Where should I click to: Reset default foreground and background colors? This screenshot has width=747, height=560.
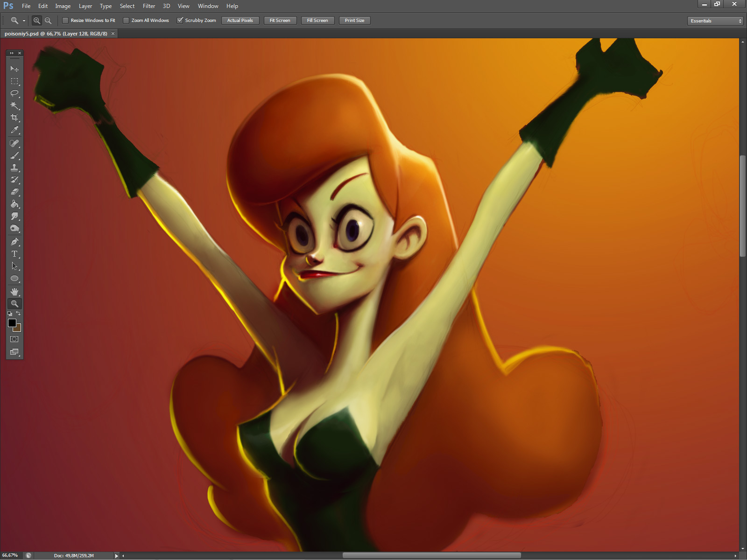pyautogui.click(x=10, y=314)
